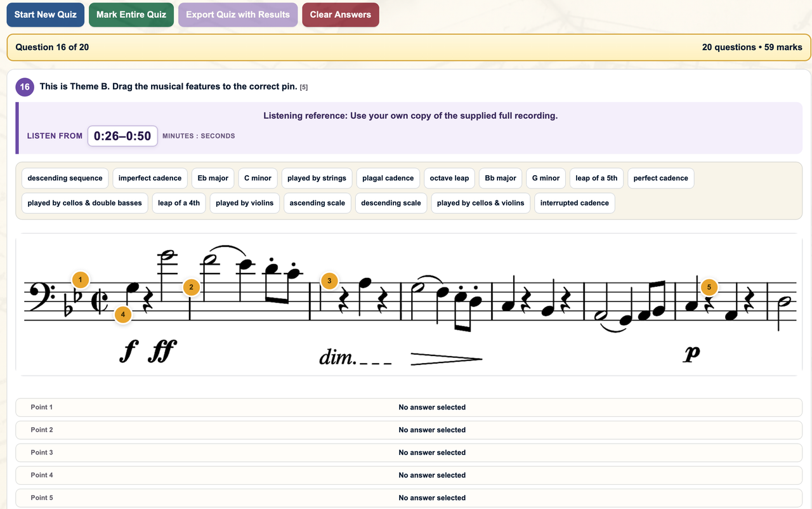Select the 'Bb major' chip
Image resolution: width=812 pixels, height=509 pixels.
tap(501, 178)
